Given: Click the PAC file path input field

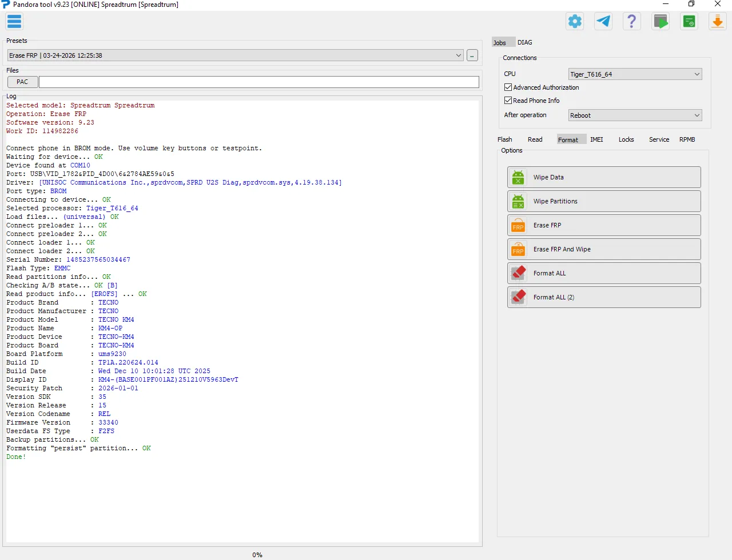Looking at the screenshot, I should (x=258, y=82).
